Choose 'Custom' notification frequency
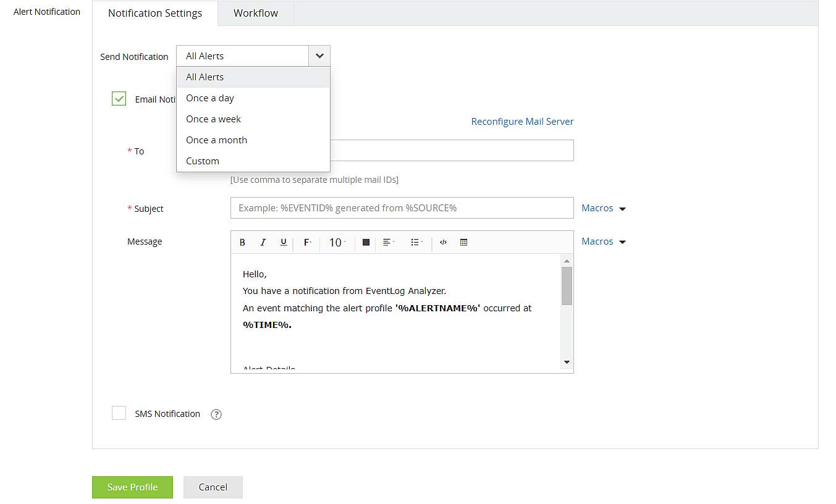Screen dimensions: 836x504 point(202,161)
